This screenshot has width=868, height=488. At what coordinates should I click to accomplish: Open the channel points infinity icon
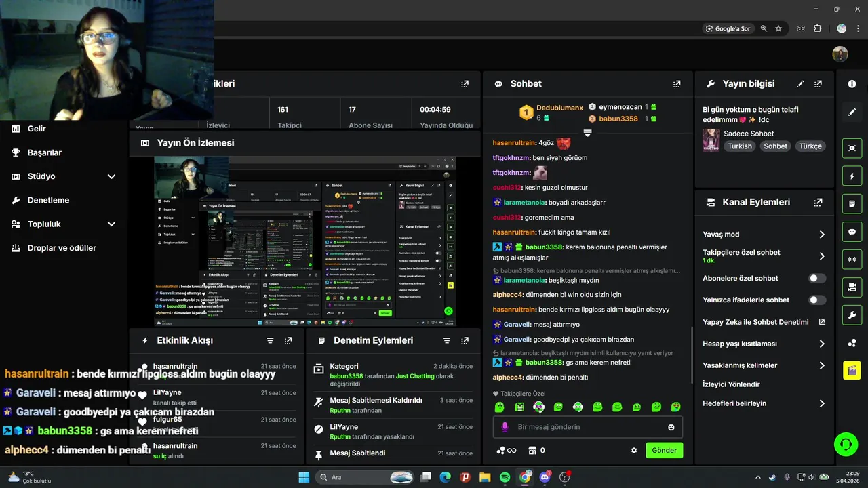[506, 450]
